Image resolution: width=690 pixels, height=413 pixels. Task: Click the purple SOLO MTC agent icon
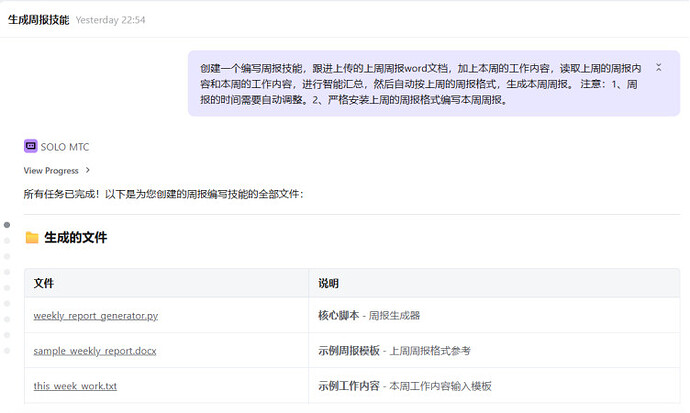click(30, 146)
